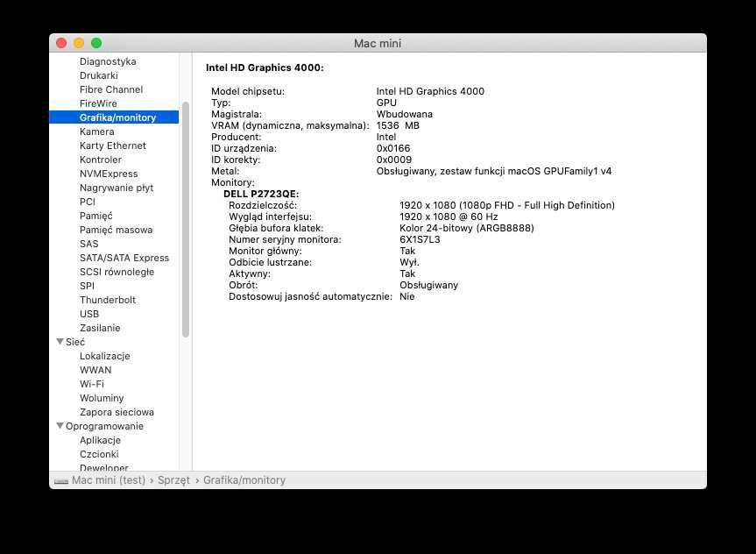Screen dimensions: 756x554
Task: Click the sidebar vertical scrollbar
Action: tap(186, 219)
